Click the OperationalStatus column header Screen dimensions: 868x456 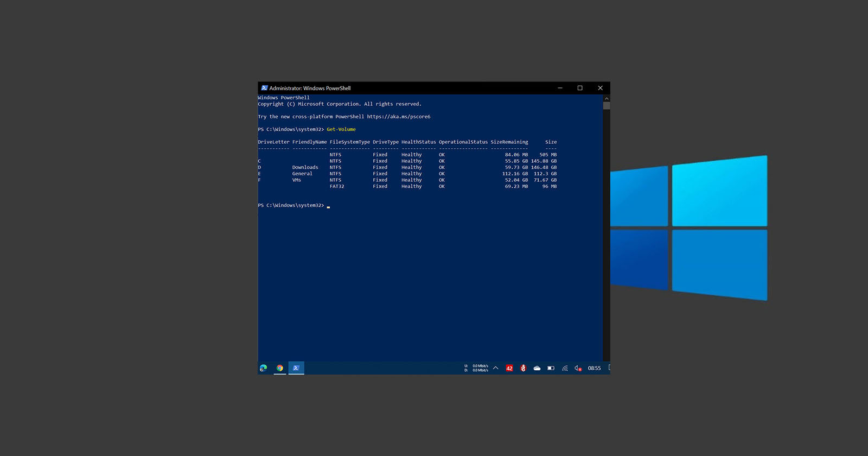tap(463, 142)
